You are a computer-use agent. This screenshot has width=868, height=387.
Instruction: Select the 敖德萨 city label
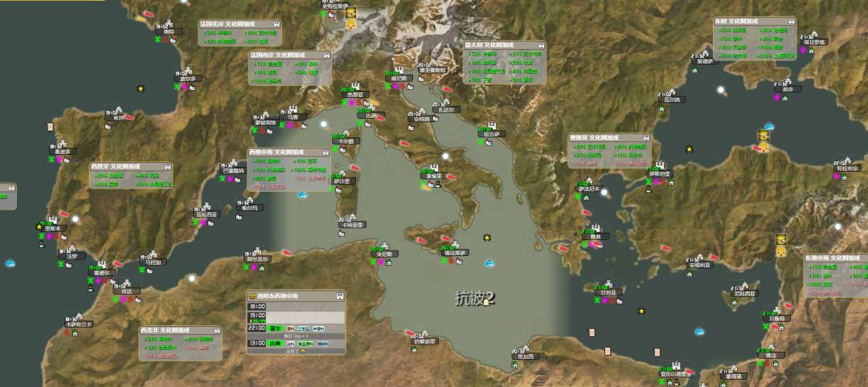706,62
